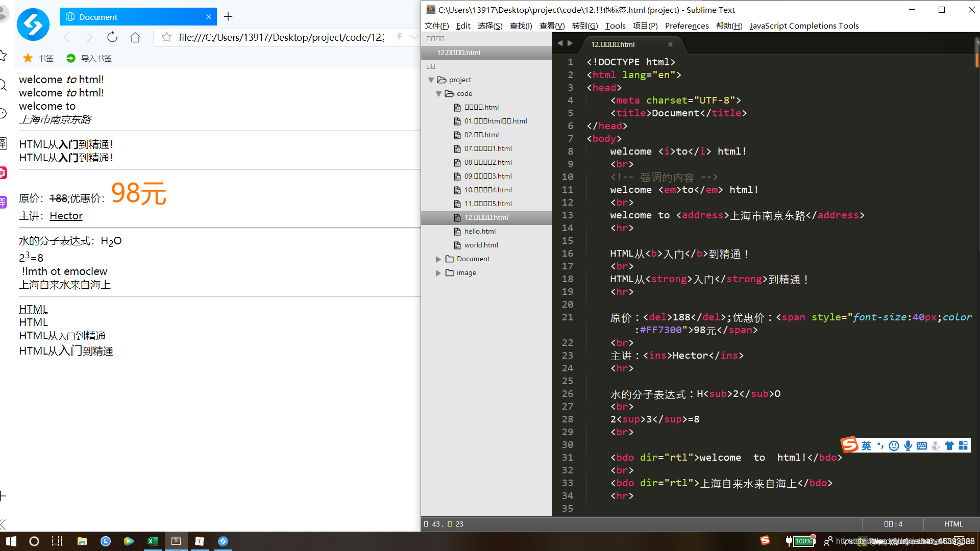Expand the Document folder in sidebar
The image size is (980, 551).
point(438,259)
